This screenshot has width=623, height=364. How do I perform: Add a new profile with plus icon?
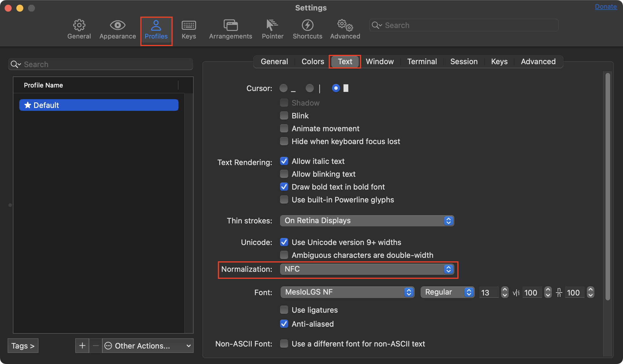coord(82,346)
